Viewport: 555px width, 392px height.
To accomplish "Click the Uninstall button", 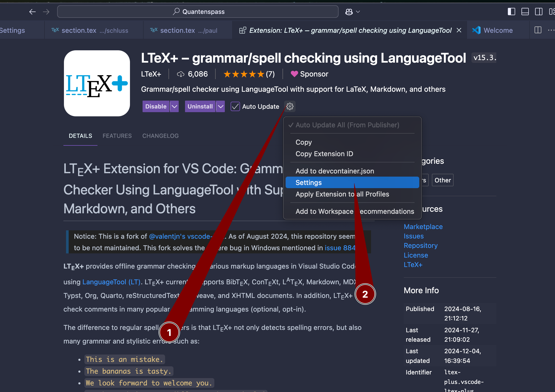I will pos(200,106).
